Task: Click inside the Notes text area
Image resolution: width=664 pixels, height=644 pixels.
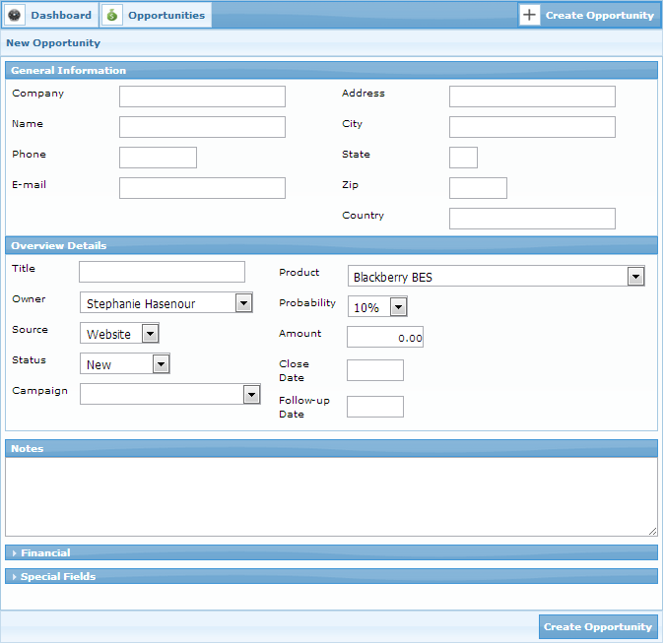Action: (331, 496)
